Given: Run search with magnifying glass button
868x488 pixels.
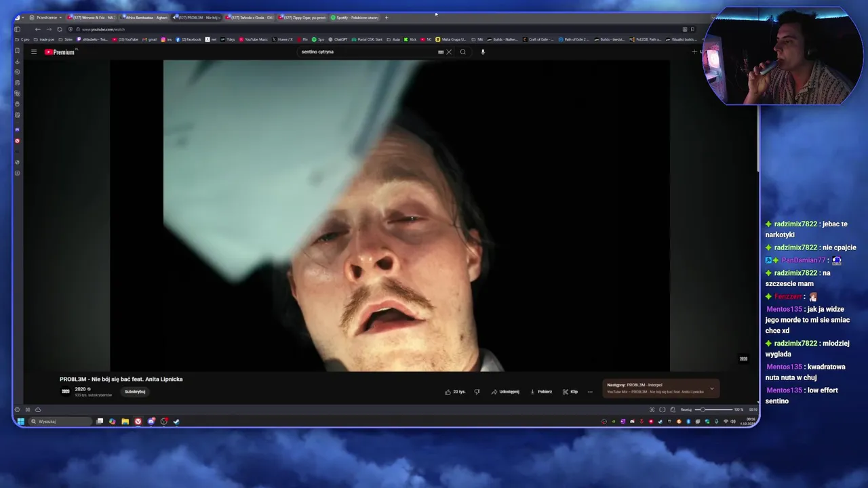Looking at the screenshot, I should click(463, 52).
